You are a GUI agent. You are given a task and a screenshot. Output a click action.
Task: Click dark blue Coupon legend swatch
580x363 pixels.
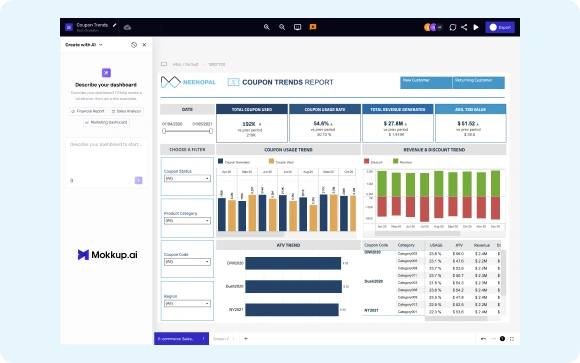click(220, 161)
